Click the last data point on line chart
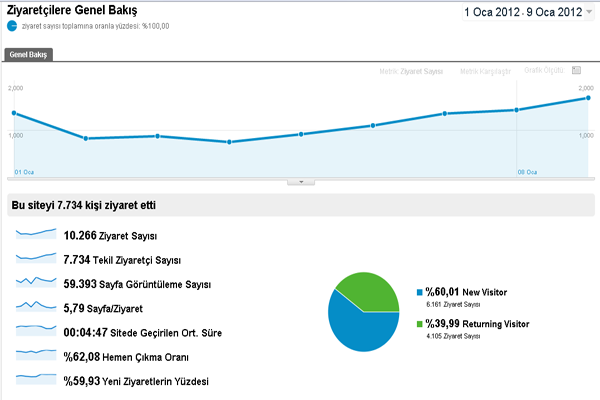 [x=589, y=98]
